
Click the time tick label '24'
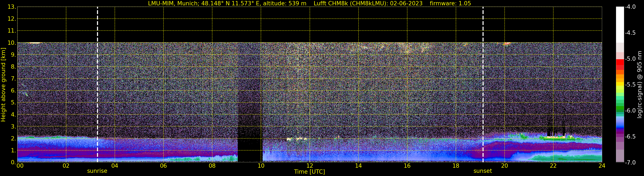pos(602,166)
